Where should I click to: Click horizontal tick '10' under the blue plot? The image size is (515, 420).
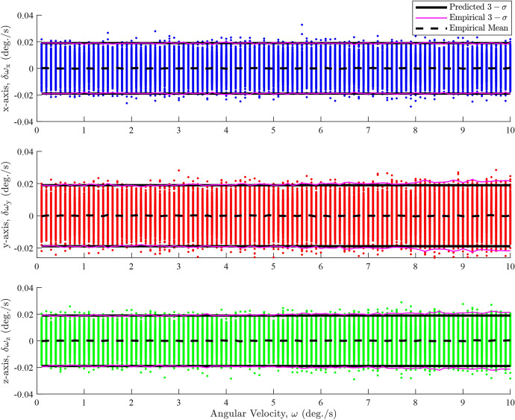510,130
